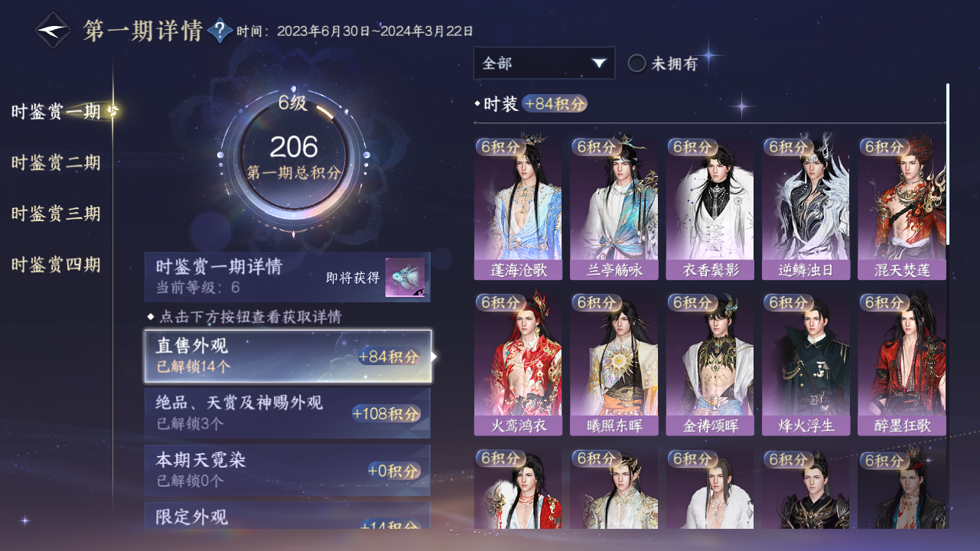Select the 逆鳞浊日 outfit card
The image size is (980, 551).
(x=806, y=209)
